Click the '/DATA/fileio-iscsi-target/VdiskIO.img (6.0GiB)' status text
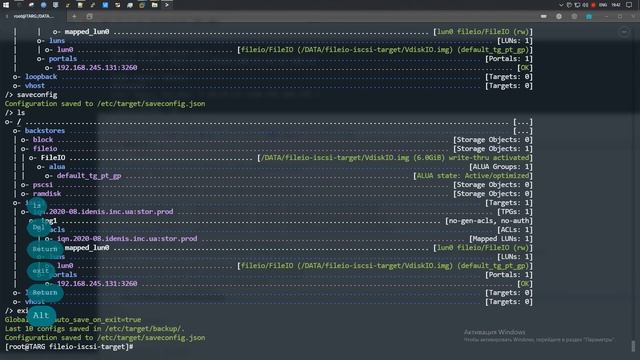 click(353, 158)
